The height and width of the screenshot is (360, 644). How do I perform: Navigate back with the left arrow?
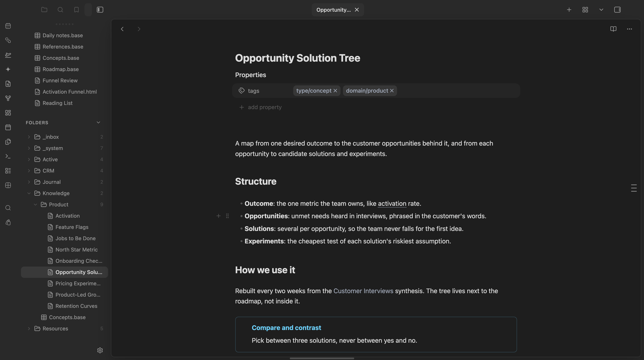click(x=122, y=29)
